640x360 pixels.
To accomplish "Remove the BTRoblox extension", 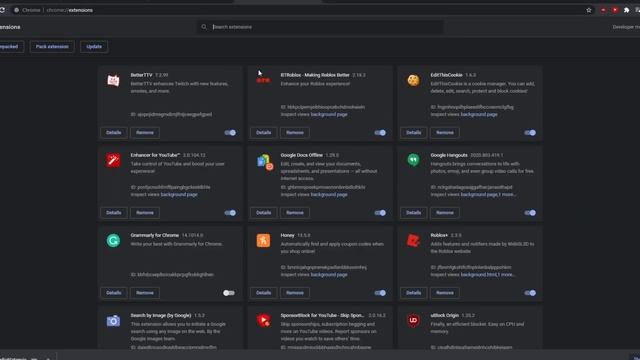I will click(295, 133).
